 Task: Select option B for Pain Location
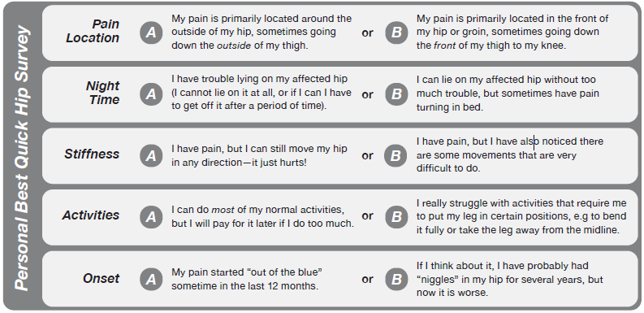click(396, 32)
